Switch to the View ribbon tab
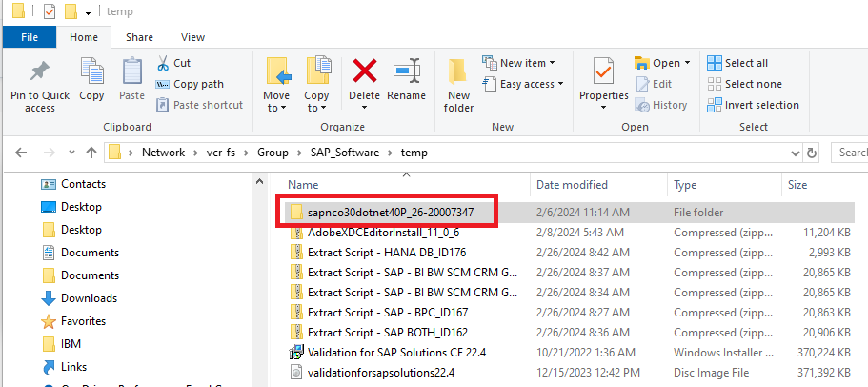 pos(192,37)
